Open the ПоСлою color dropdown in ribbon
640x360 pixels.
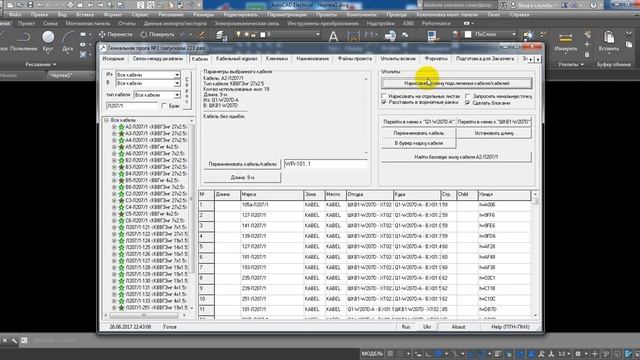[x=513, y=35]
